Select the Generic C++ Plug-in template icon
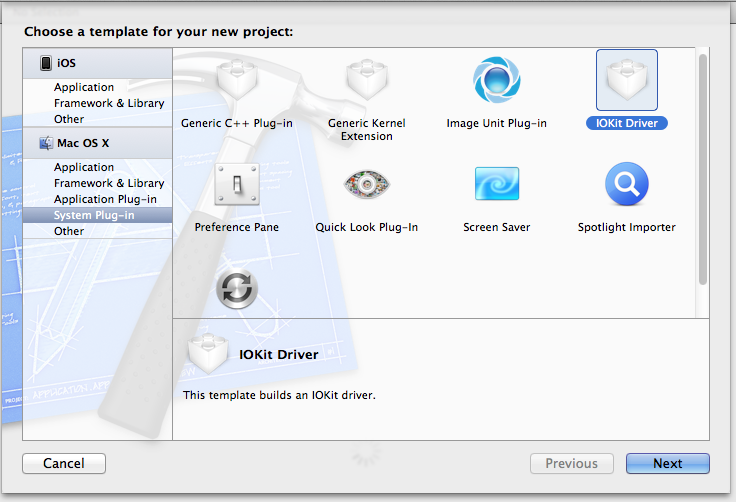 pos(237,82)
